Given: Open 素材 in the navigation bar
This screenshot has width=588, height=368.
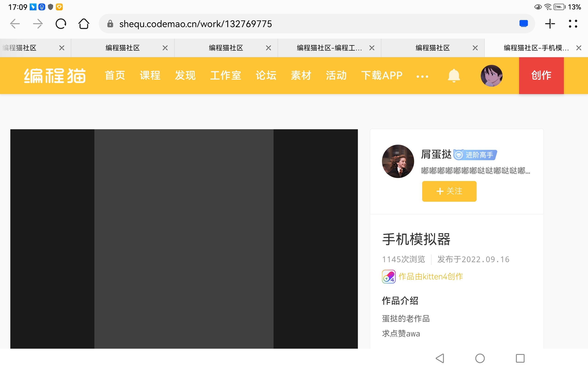Looking at the screenshot, I should tap(301, 75).
